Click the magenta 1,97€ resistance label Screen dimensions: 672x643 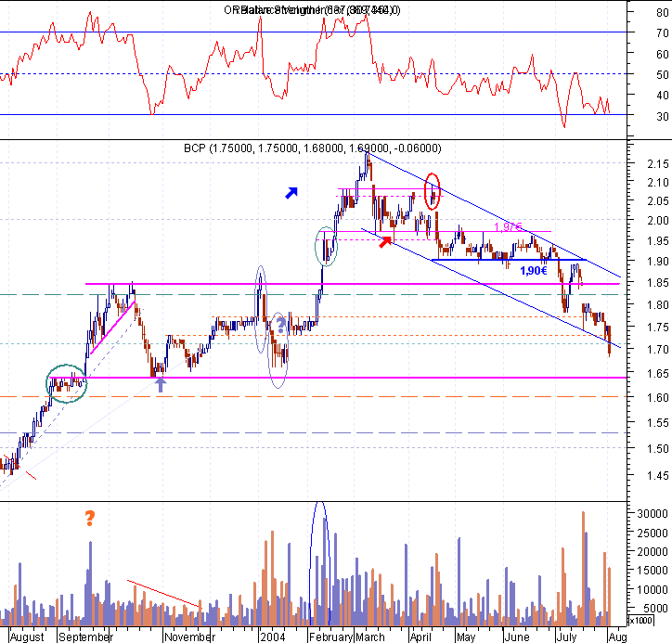(508, 226)
